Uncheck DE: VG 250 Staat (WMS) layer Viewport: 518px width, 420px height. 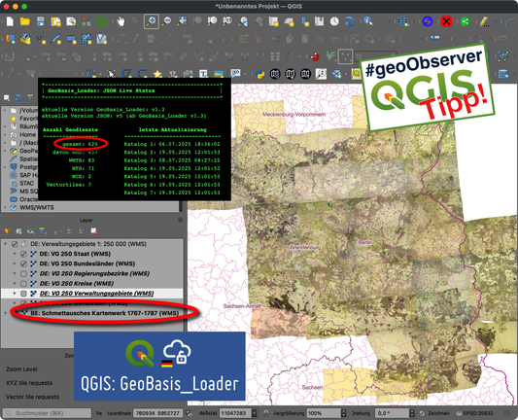click(23, 254)
